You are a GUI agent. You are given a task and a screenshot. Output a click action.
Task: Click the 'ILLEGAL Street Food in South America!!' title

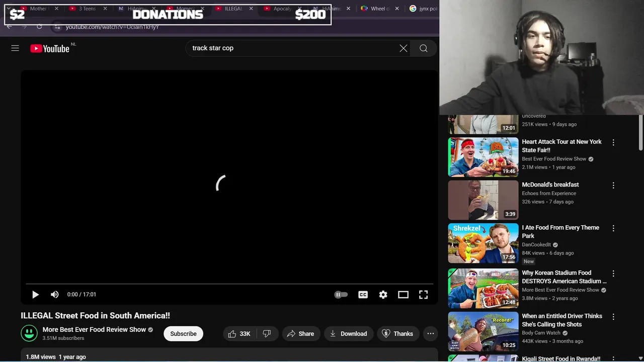(x=95, y=316)
